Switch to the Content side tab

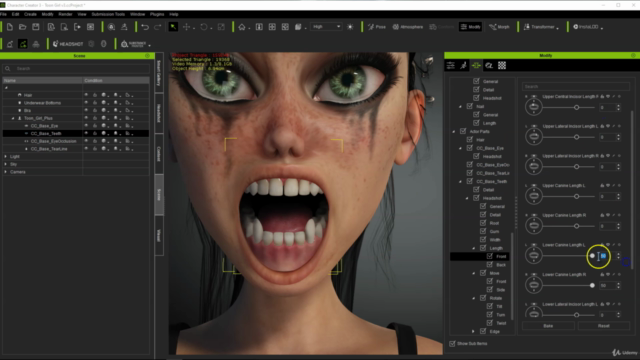pos(159,154)
